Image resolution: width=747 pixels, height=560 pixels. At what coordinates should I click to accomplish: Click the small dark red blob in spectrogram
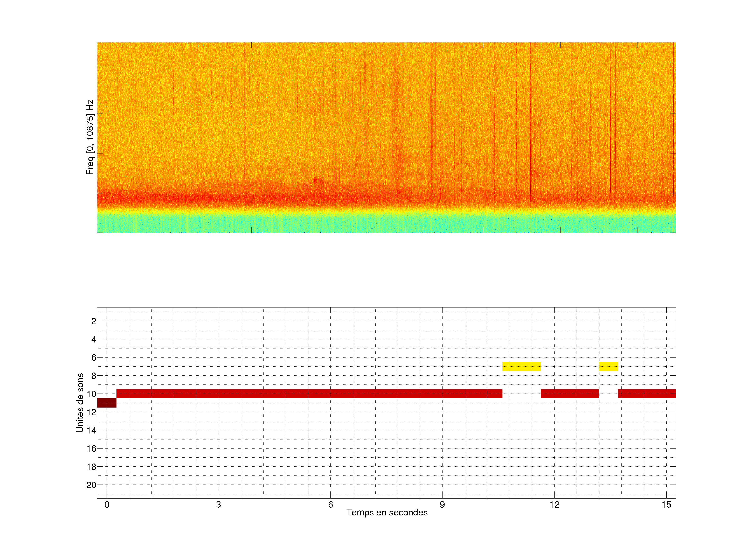click(x=316, y=180)
